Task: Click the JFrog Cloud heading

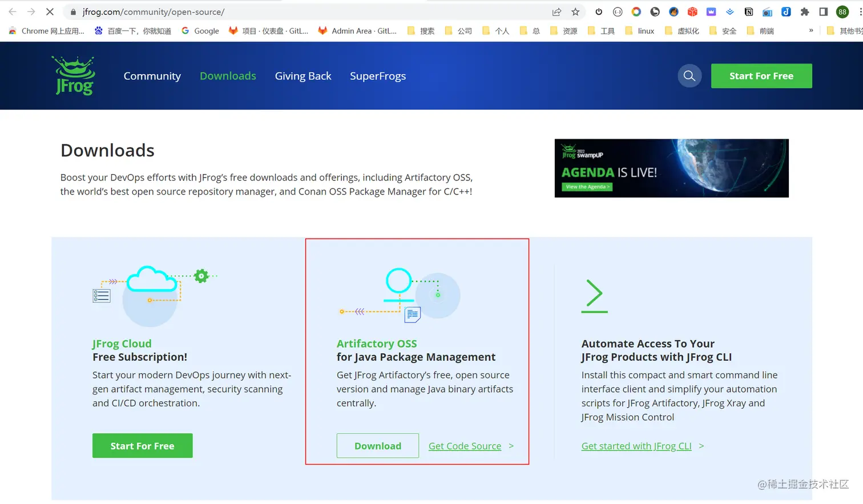Action: point(122,344)
